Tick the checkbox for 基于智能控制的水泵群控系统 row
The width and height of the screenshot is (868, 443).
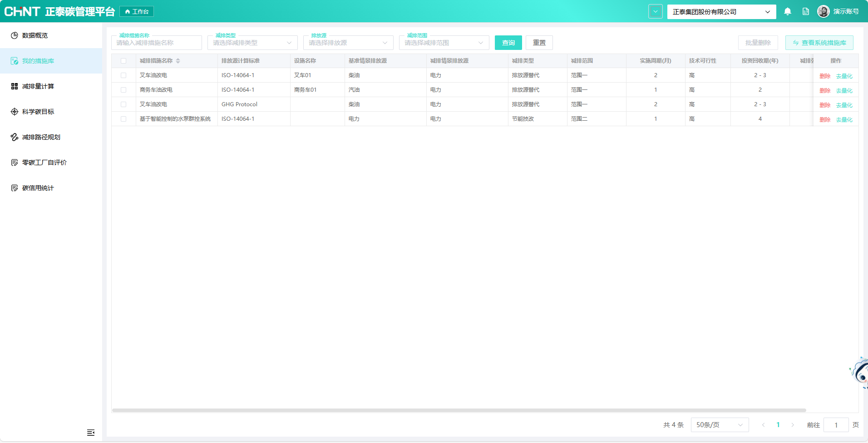click(x=123, y=119)
